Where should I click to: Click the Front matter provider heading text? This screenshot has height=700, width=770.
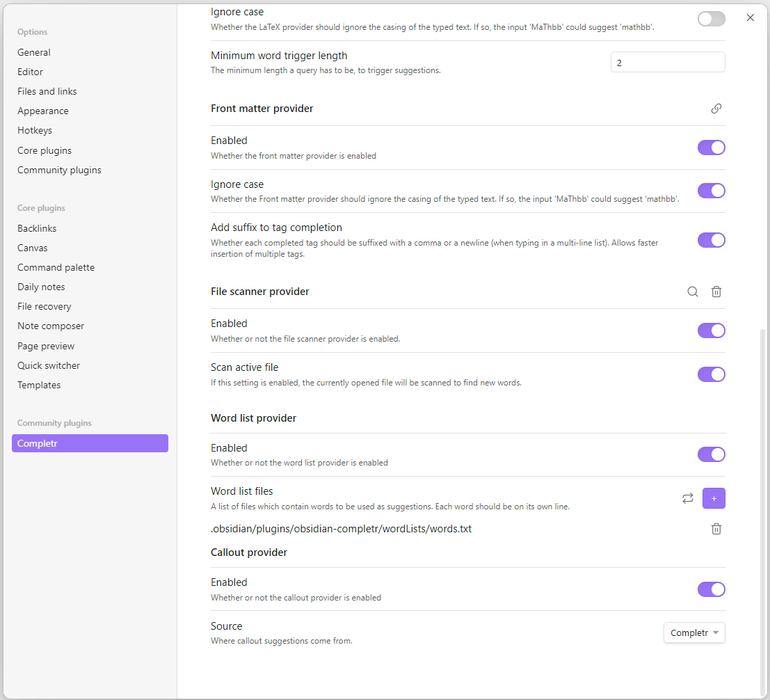[x=262, y=109]
